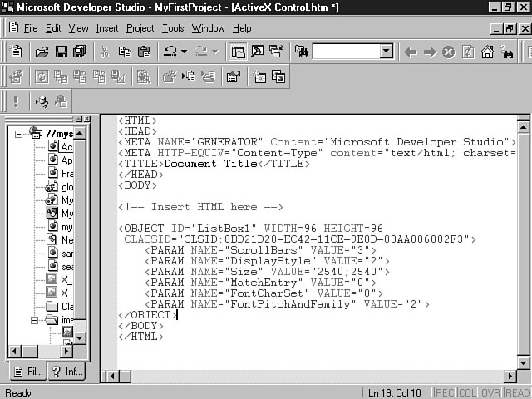Viewport: 532px width, 399px height.
Task: Open the Tools menu
Action: (x=173, y=28)
